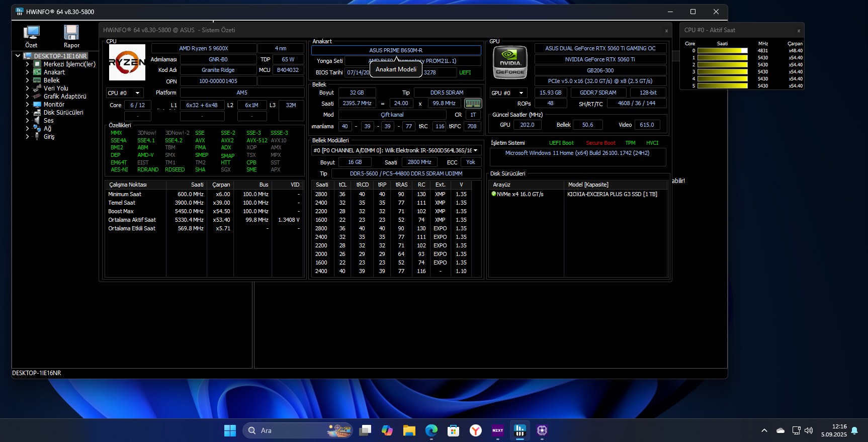This screenshot has height=442, width=868.
Task: Select the Monitör tree label
Action: pyautogui.click(x=54, y=105)
